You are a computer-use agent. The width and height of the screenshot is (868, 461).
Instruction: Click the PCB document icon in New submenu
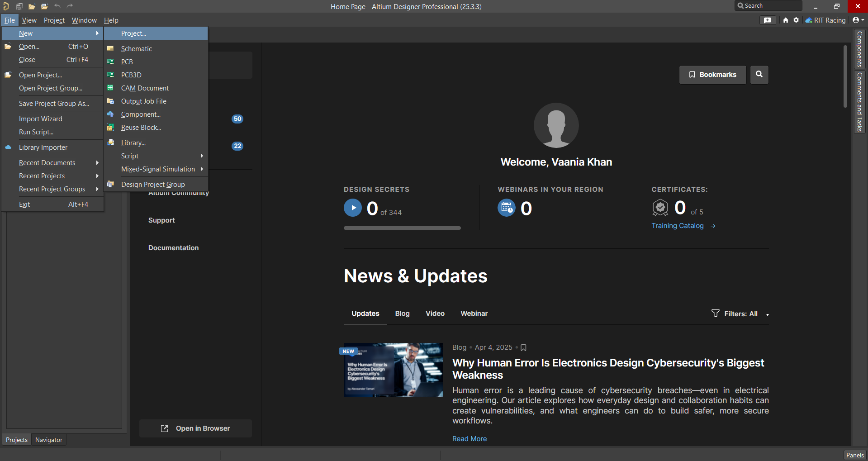click(110, 62)
